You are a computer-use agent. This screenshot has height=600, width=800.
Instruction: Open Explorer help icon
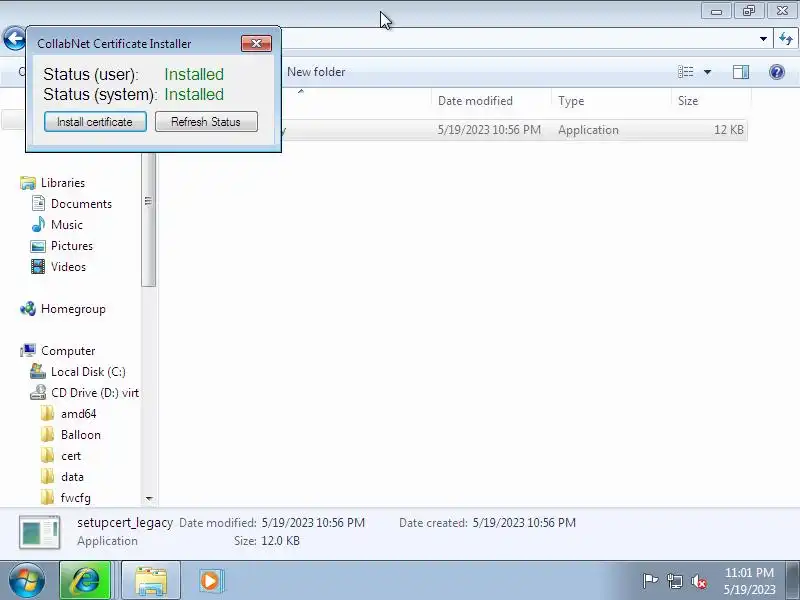click(x=777, y=72)
